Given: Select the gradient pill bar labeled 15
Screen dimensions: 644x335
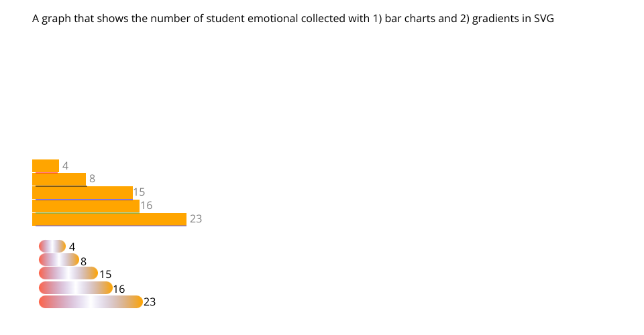Looking at the screenshot, I should click(68, 273).
